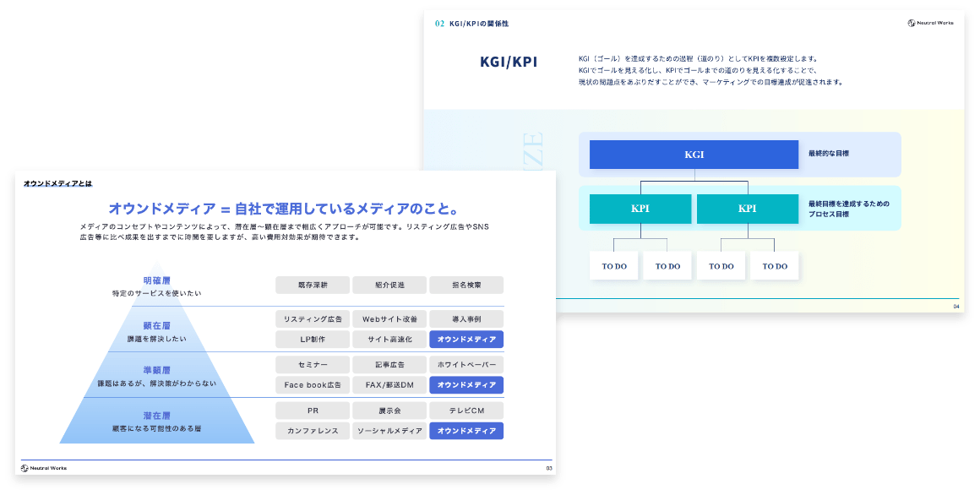This screenshot has height=495, width=980.
Task: Select the 導入事例 tag
Action: point(466,319)
